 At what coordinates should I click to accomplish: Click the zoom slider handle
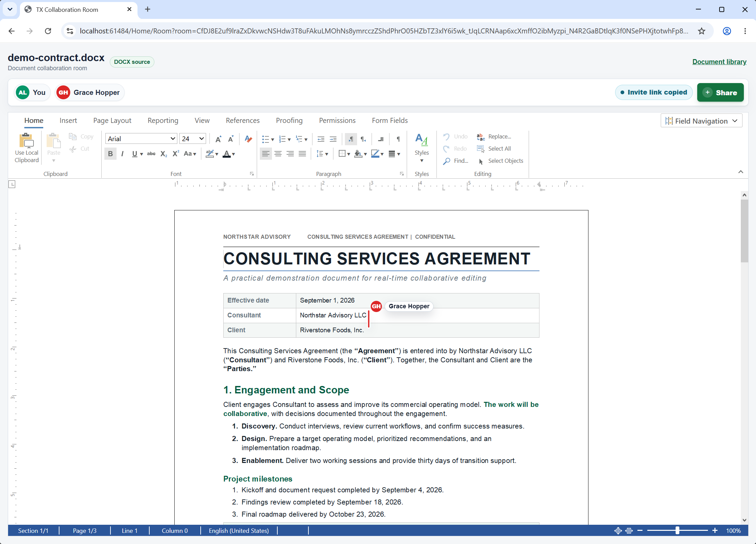[x=677, y=530]
